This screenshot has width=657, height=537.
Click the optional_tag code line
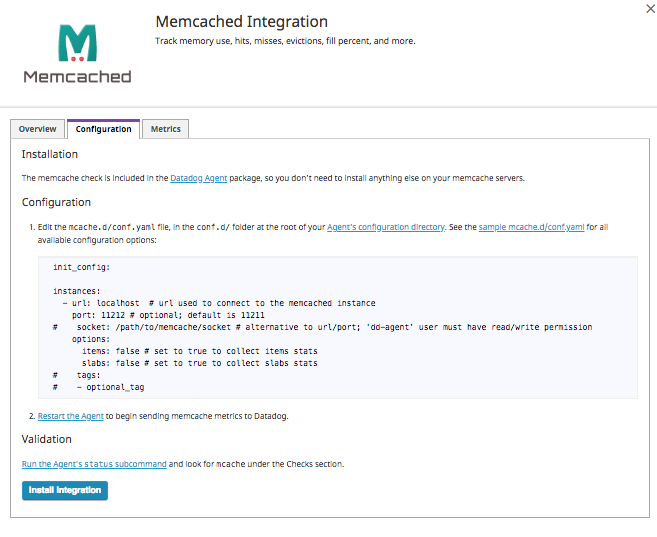click(x=98, y=387)
